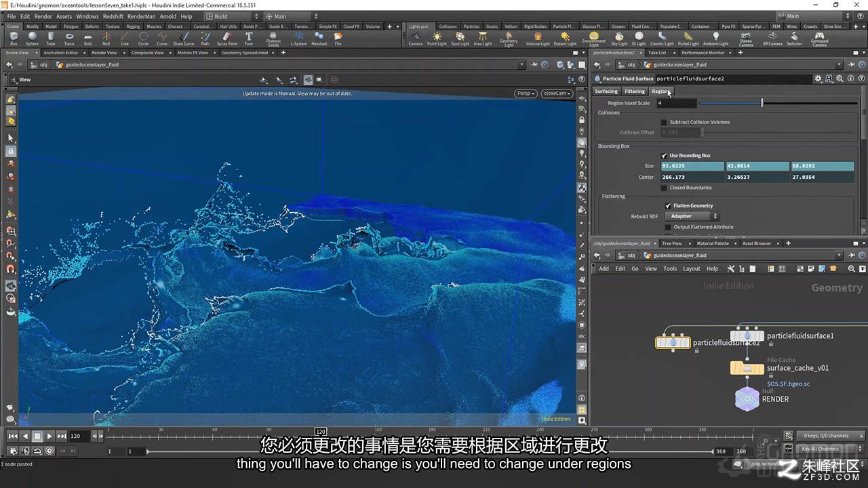Expand the viewport path dropdown
Viewport: 868px width, 488px height.
click(x=521, y=65)
